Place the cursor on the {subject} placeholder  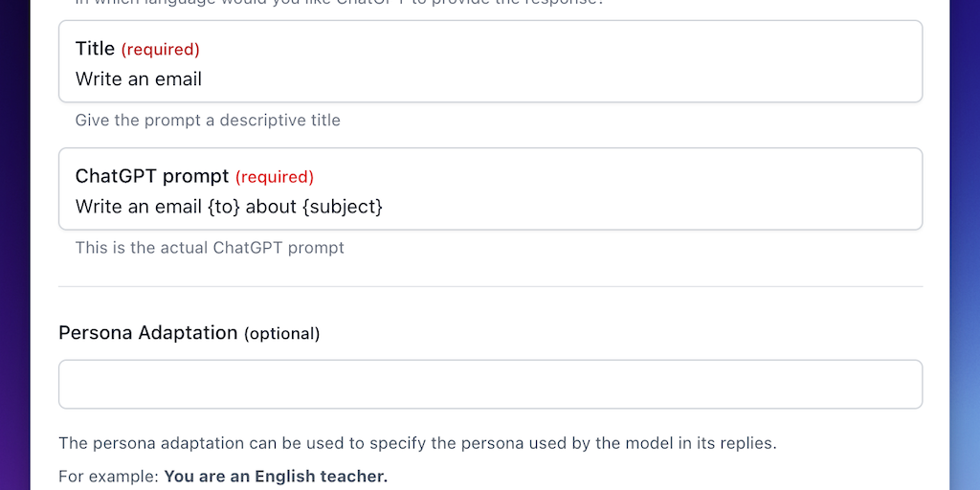click(343, 207)
